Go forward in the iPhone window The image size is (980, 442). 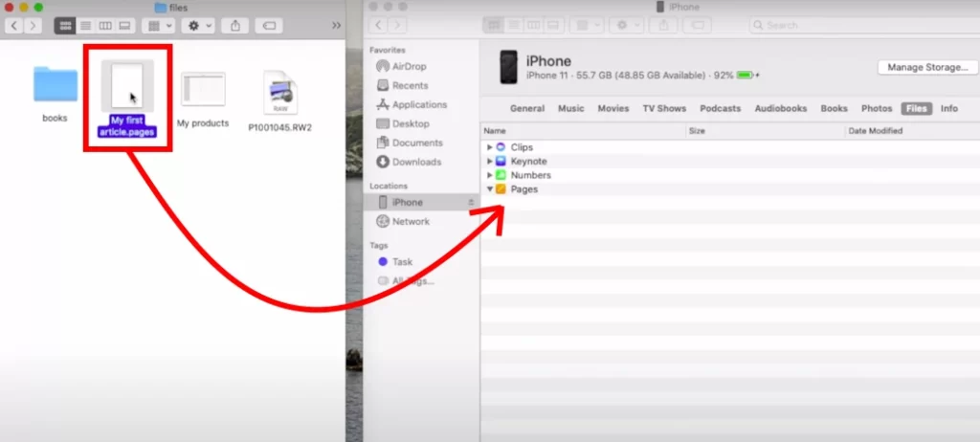click(x=396, y=25)
